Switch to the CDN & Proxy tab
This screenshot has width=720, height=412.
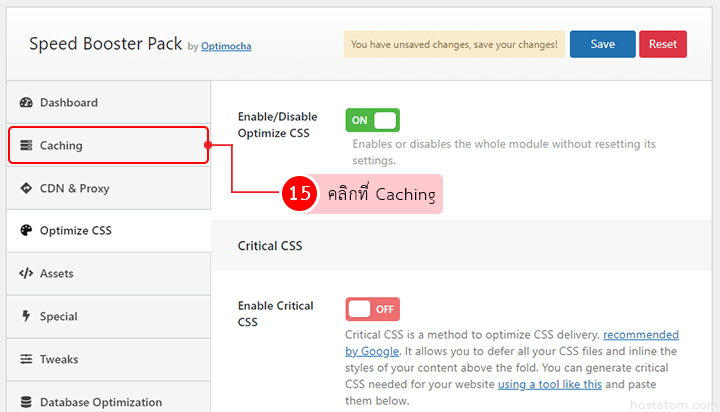(74, 188)
